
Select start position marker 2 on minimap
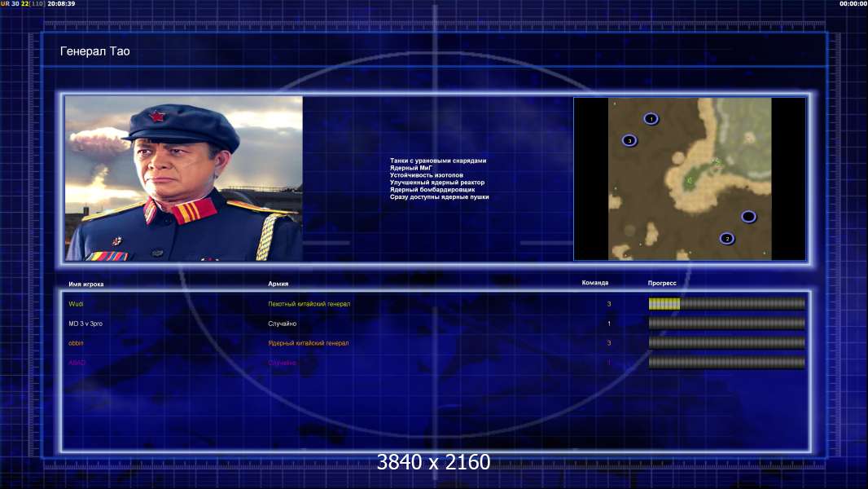pos(727,239)
